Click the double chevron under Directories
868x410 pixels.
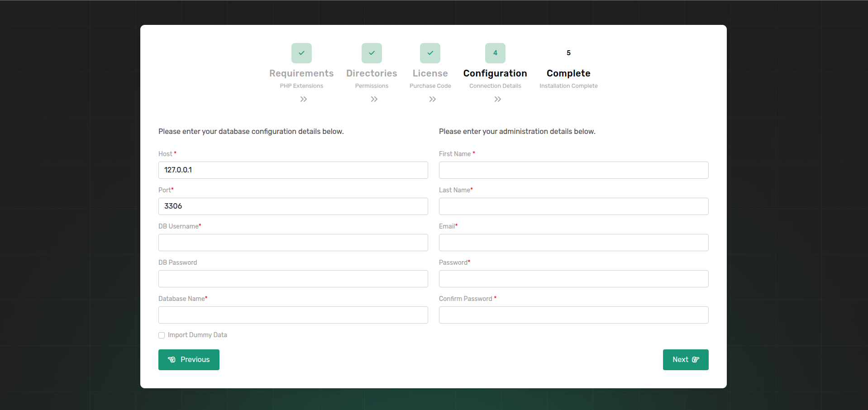click(x=374, y=99)
